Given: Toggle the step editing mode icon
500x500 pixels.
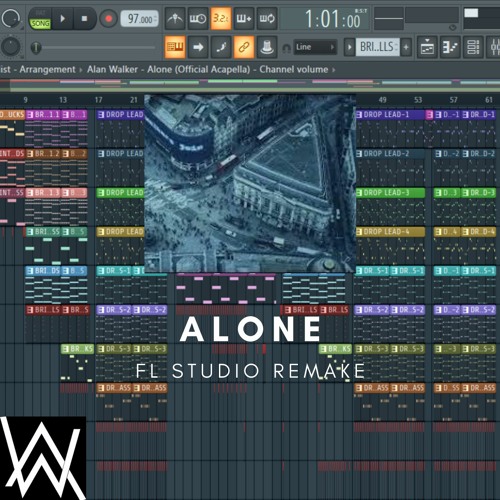Looking at the screenshot, I should tap(221, 47).
